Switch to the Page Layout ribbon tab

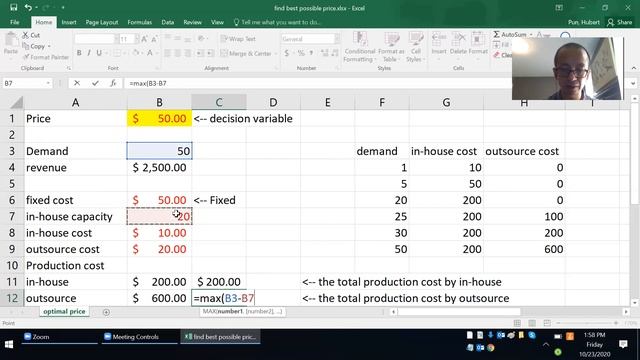(x=102, y=22)
